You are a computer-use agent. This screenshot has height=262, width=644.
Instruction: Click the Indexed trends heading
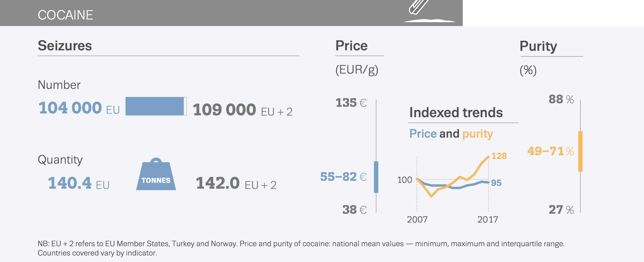(456, 112)
